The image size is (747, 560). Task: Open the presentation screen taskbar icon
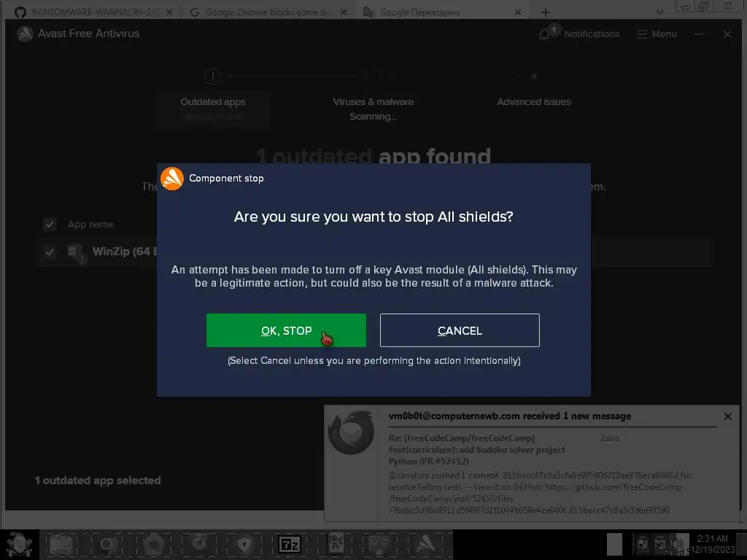381,544
